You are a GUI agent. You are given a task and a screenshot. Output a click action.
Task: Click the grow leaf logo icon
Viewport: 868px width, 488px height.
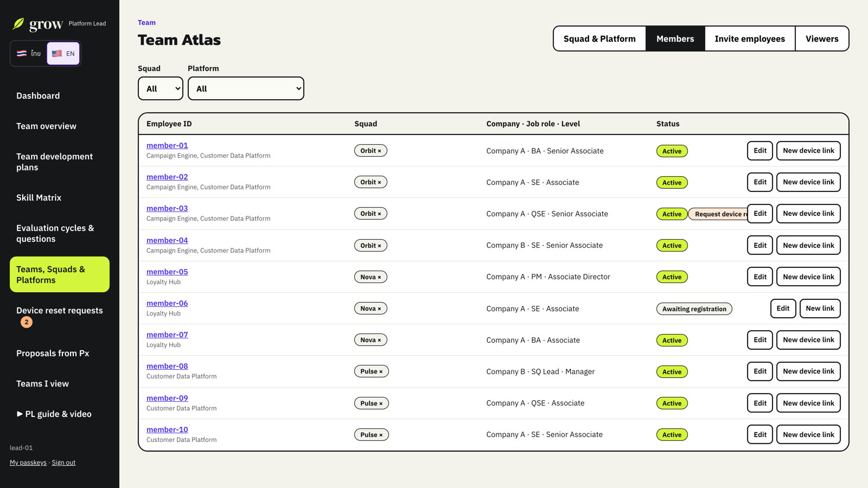[18, 23]
